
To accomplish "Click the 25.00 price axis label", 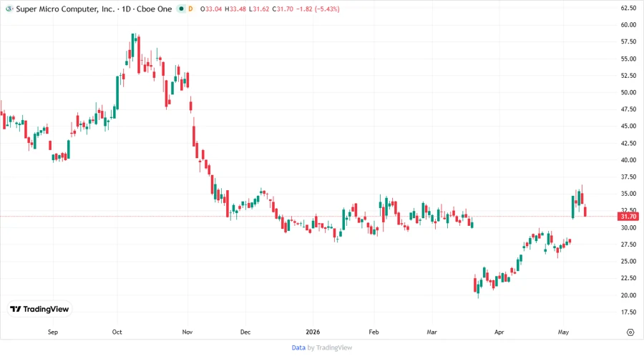I will (628, 261).
